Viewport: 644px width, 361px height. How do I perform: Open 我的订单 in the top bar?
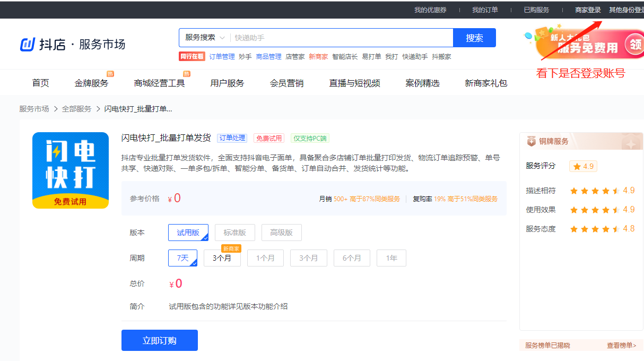click(485, 10)
